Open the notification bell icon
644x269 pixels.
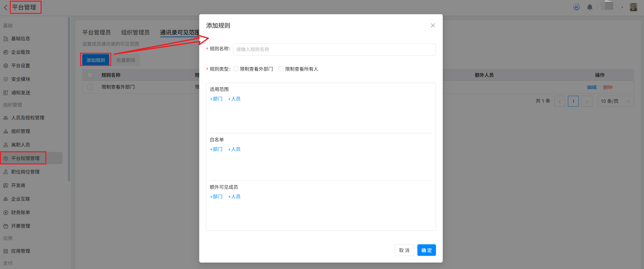click(x=590, y=7)
